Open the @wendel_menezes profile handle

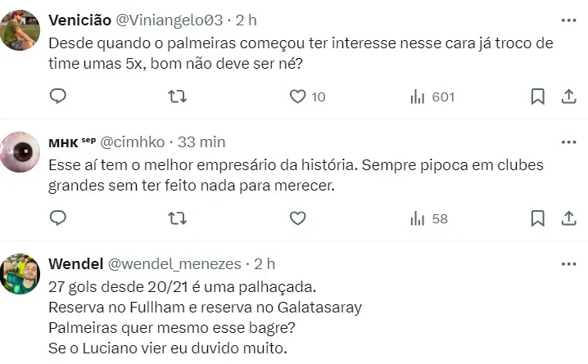pyautogui.click(x=174, y=263)
